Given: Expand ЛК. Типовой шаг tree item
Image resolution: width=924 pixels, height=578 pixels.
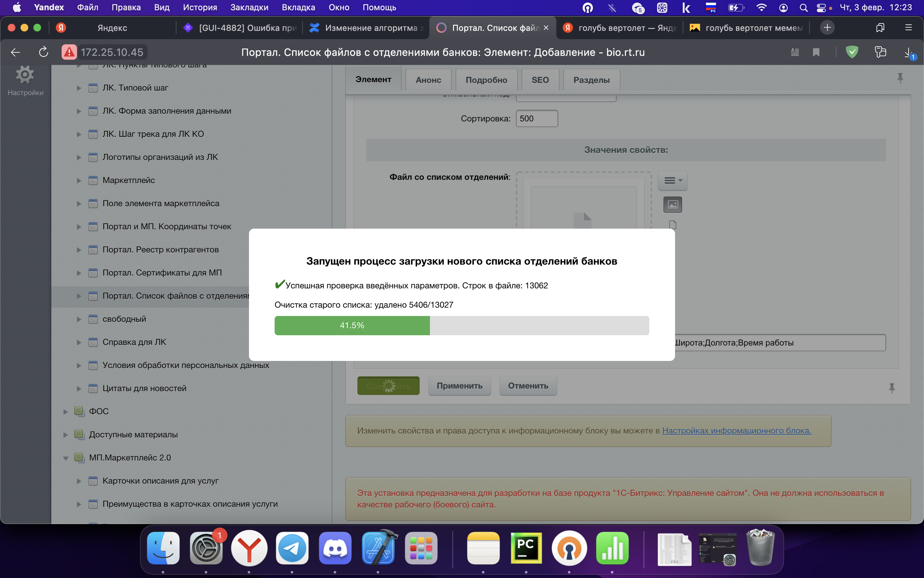Looking at the screenshot, I should click(79, 88).
